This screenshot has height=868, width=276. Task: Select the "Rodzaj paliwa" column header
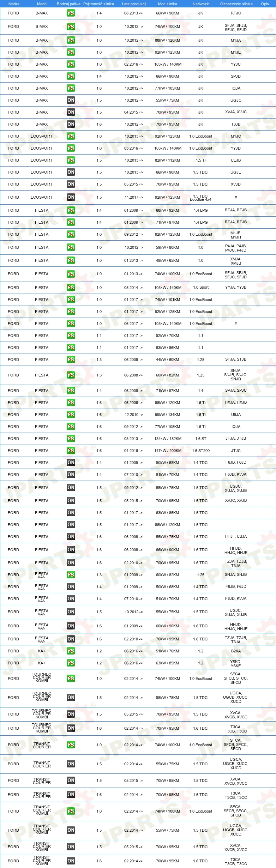(x=68, y=4)
